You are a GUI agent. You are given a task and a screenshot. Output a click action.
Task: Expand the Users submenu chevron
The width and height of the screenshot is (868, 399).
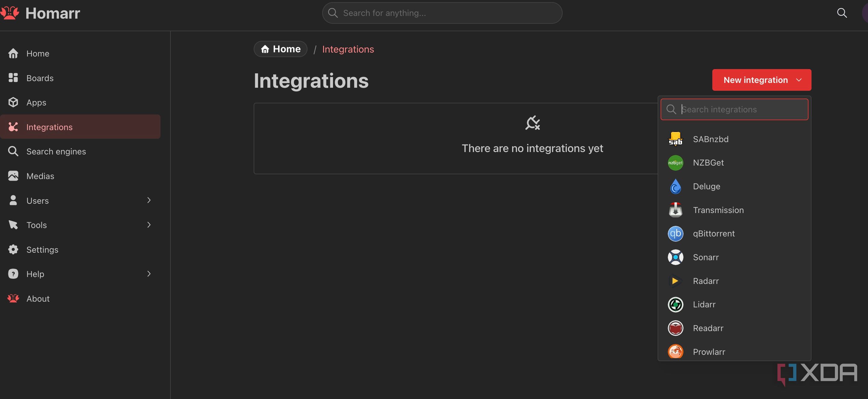point(149,200)
